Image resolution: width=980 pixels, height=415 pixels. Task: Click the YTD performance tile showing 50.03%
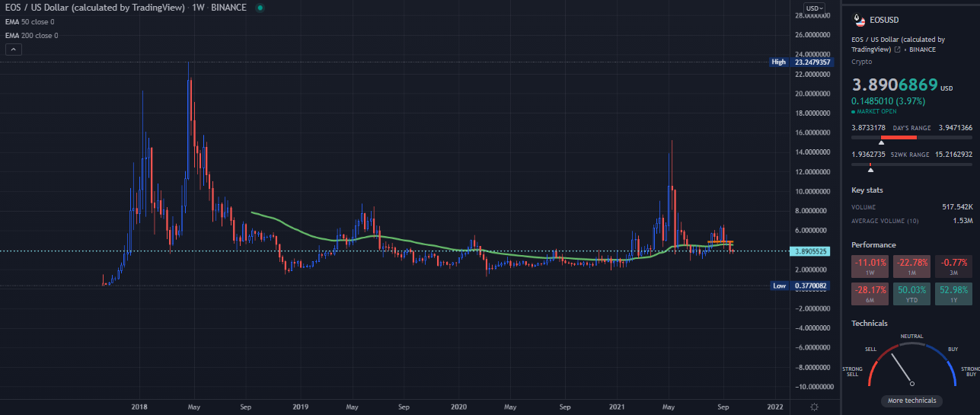point(912,295)
